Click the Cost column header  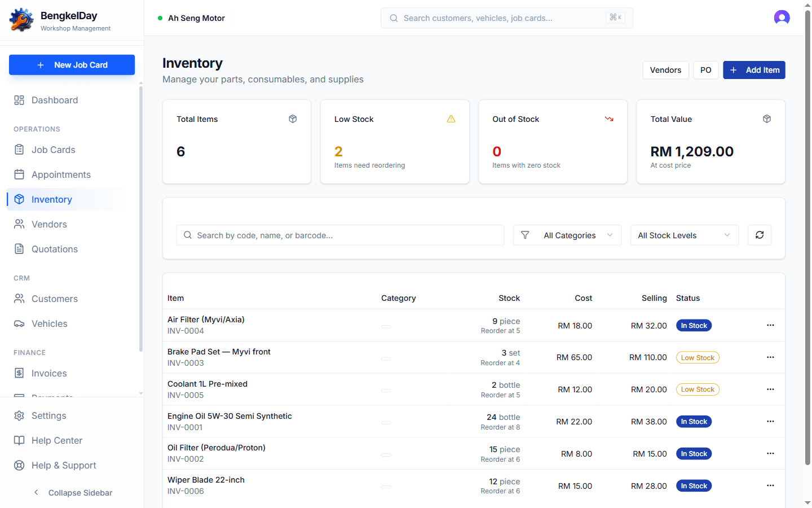tap(583, 298)
